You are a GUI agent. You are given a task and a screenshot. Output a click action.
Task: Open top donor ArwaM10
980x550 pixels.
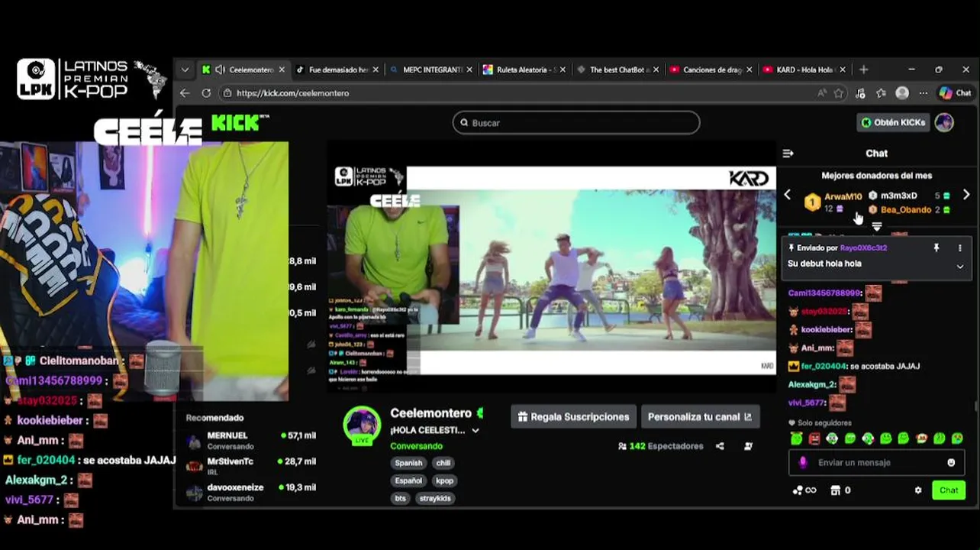coord(843,196)
